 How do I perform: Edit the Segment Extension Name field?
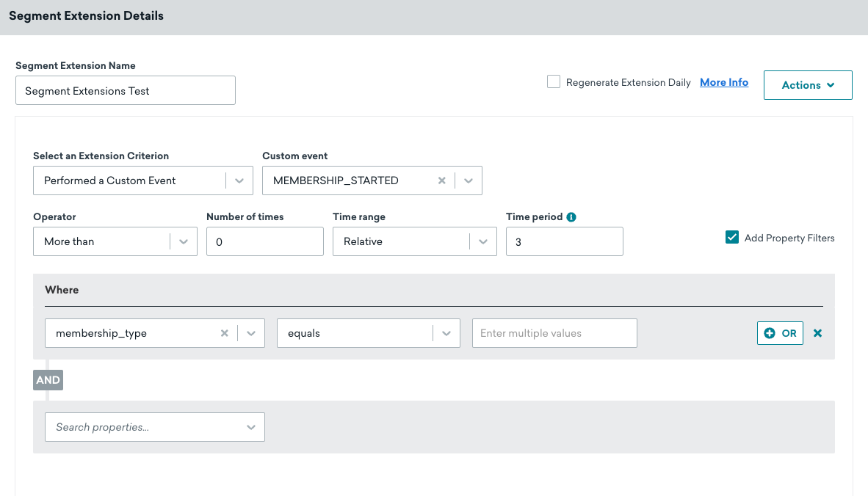click(x=125, y=90)
